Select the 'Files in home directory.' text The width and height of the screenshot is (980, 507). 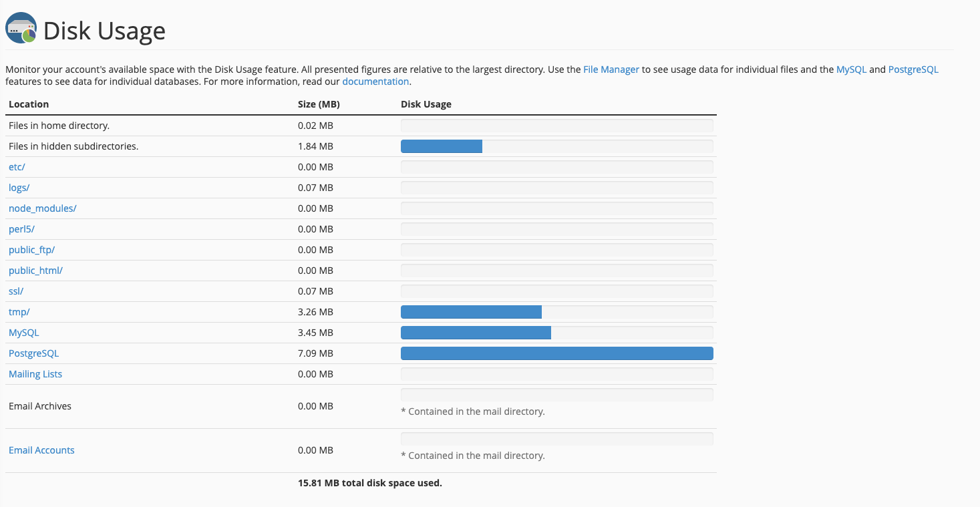pos(59,126)
